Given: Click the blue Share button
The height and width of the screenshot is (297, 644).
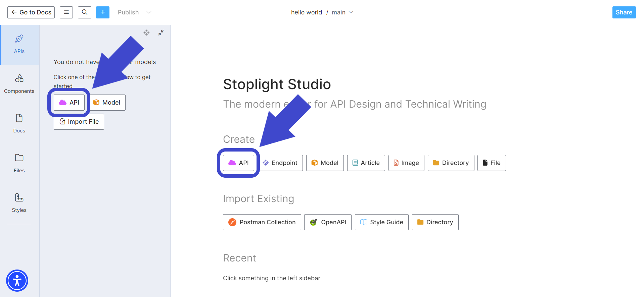Looking at the screenshot, I should pyautogui.click(x=624, y=12).
